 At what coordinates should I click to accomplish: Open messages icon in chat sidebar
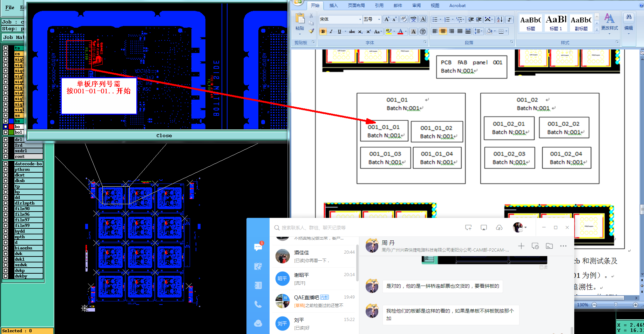coord(258,247)
